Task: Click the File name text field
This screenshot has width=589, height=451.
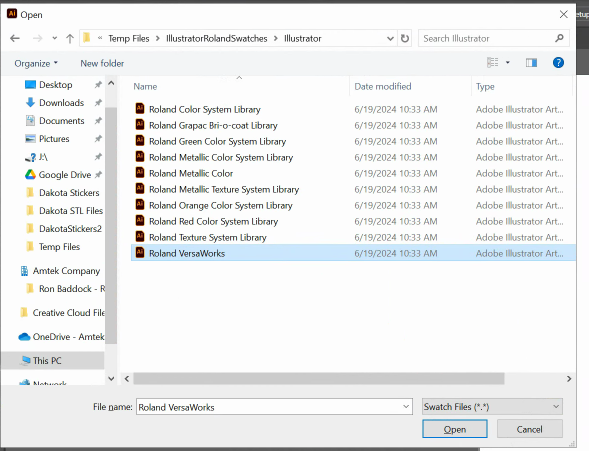Action: pyautogui.click(x=269, y=407)
